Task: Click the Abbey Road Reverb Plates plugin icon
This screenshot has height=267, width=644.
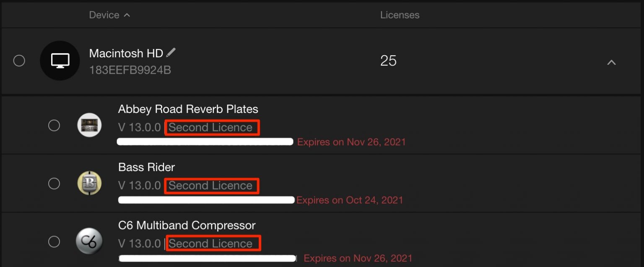Action: click(x=89, y=125)
